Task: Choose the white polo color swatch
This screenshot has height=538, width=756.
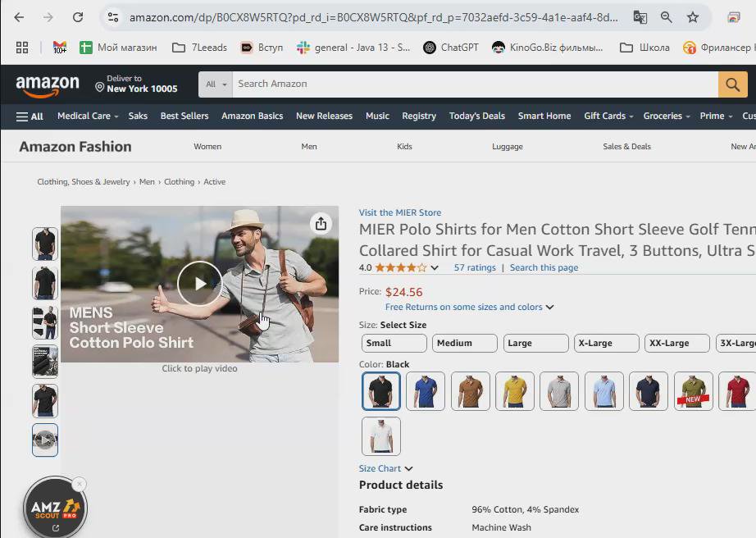Action: coord(381,436)
